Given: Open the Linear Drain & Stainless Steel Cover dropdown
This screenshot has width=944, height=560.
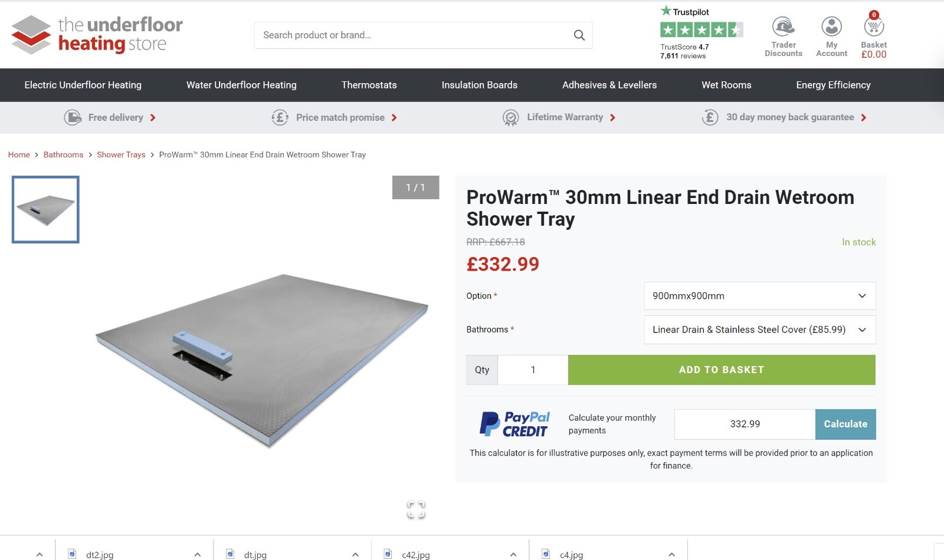Looking at the screenshot, I should (759, 330).
